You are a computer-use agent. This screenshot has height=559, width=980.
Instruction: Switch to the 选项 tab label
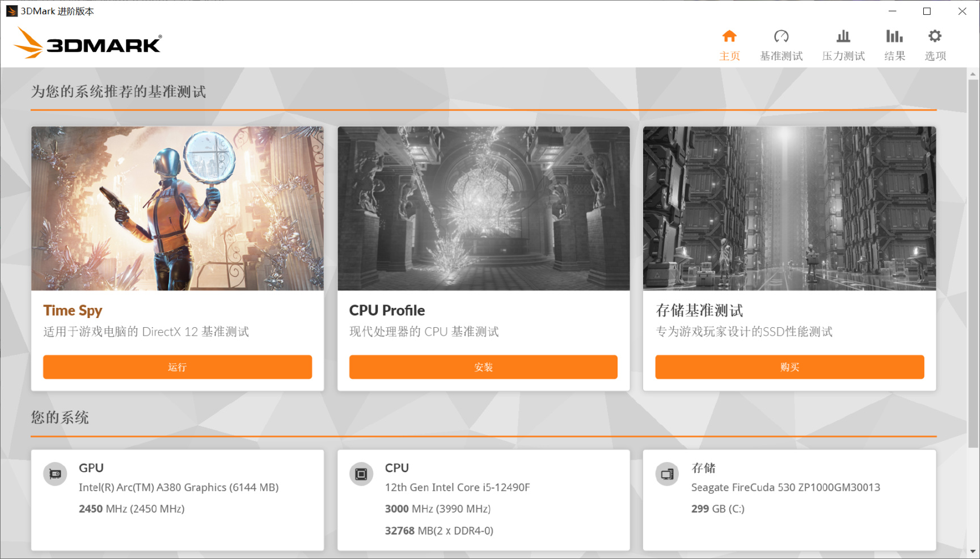pos(935,56)
